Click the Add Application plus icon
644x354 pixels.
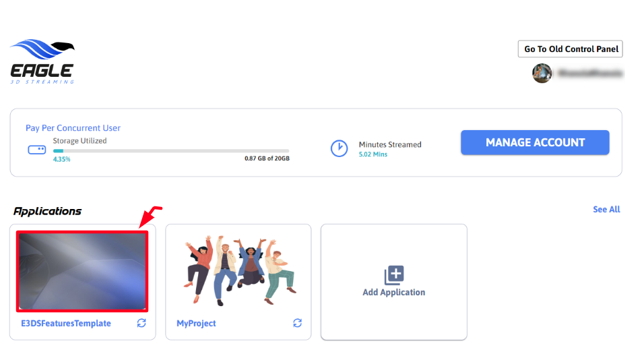click(x=394, y=275)
